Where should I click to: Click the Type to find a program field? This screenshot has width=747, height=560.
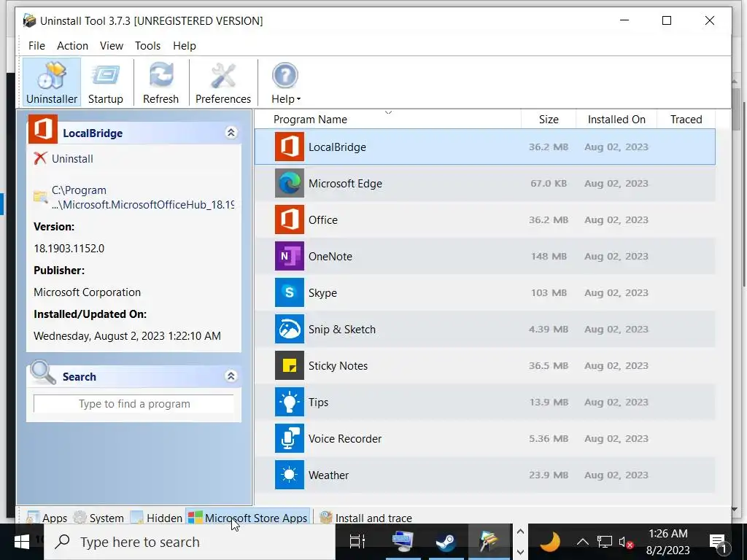pos(134,404)
